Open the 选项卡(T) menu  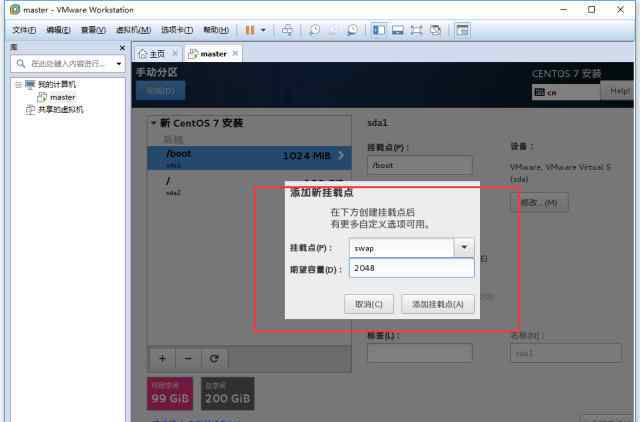click(177, 30)
